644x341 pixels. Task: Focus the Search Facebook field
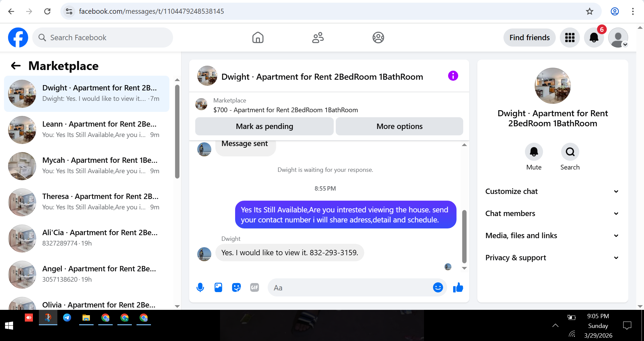103,38
